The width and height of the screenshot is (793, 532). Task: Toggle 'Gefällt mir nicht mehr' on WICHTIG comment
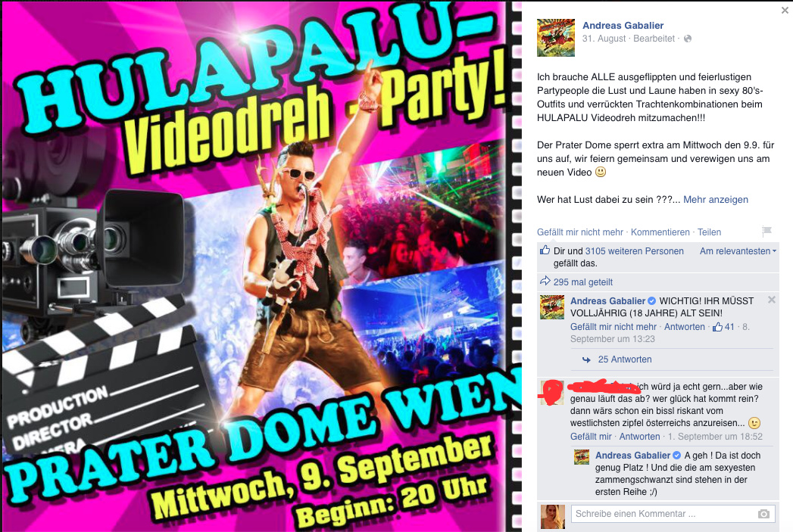[613, 327]
